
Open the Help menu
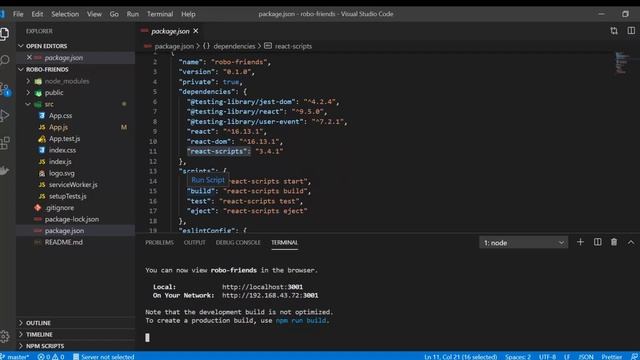[188, 14]
